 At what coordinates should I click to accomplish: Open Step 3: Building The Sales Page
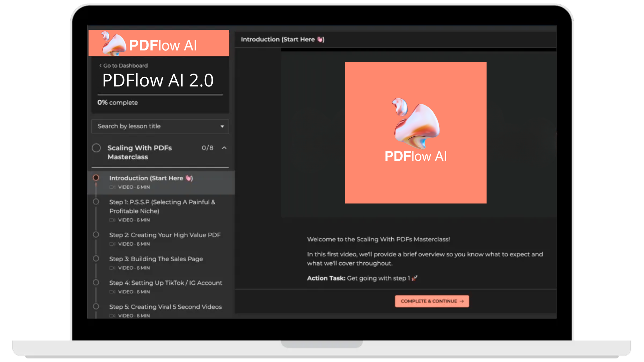coord(156,259)
